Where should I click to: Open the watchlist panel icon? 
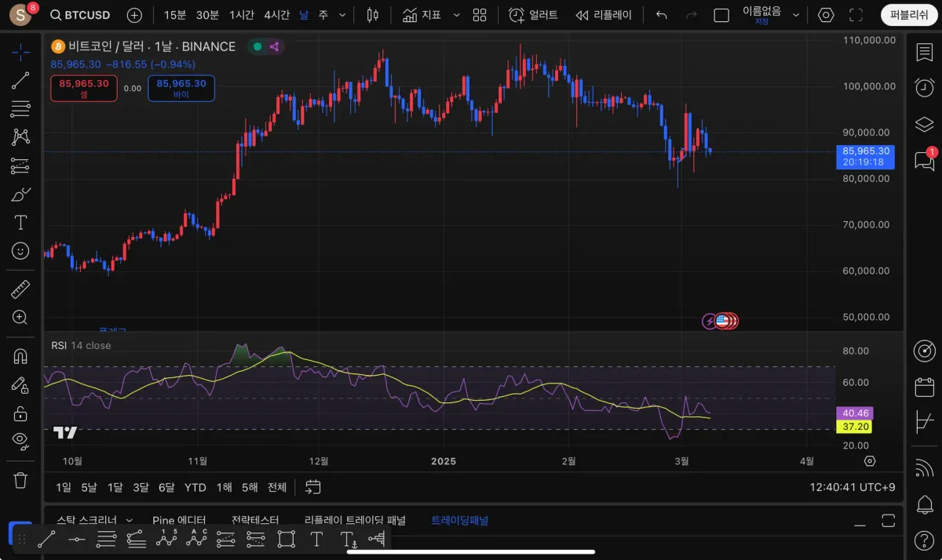[x=924, y=53]
